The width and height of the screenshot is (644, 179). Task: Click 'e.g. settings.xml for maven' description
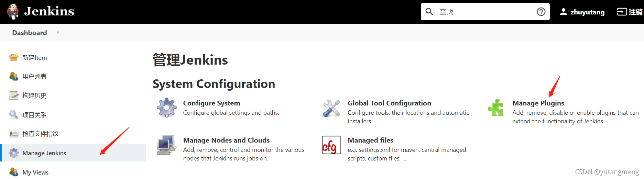[x=407, y=154]
